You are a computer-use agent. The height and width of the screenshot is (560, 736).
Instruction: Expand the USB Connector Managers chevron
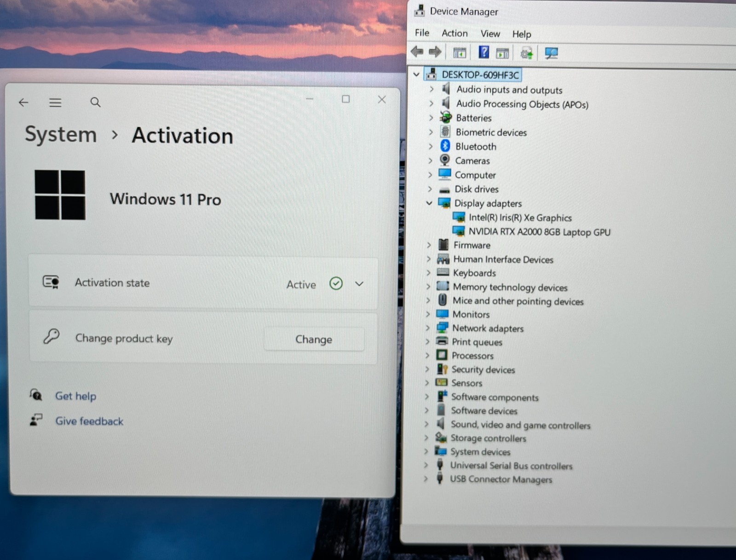pos(425,479)
